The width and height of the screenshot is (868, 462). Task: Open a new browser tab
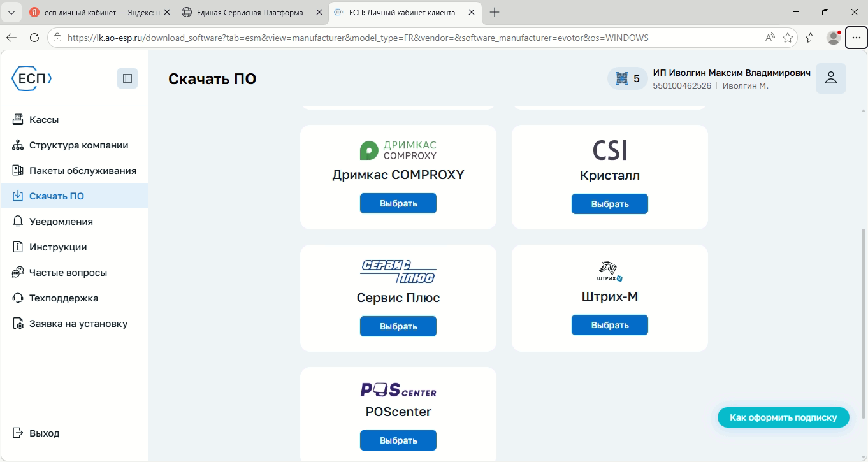[495, 13]
